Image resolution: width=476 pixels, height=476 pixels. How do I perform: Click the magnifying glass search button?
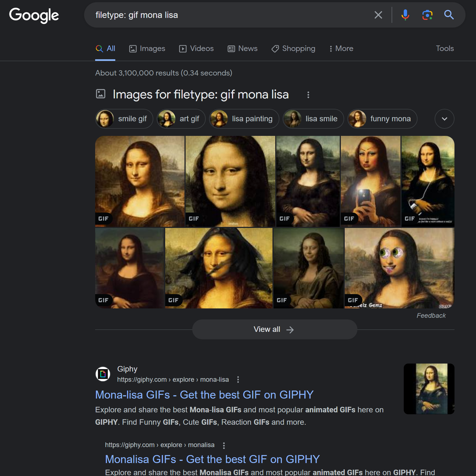point(449,15)
